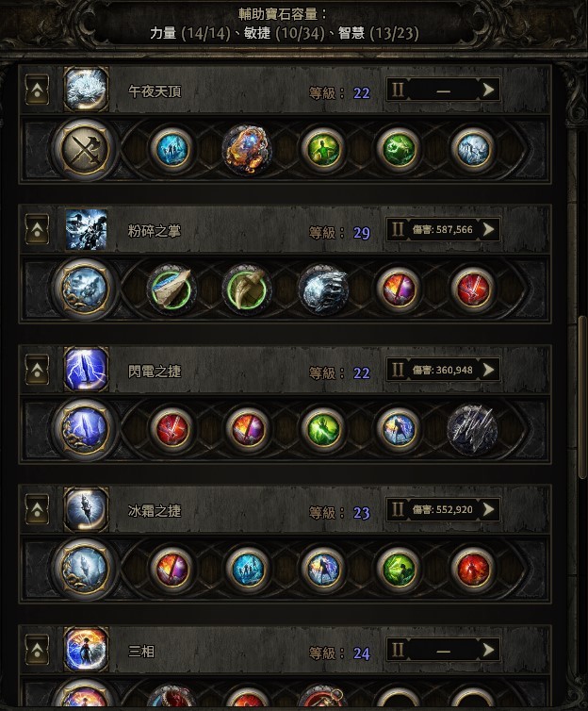The image size is (588, 711).
Task: Click the 午夜天頂 skill gem icon
Action: coord(86,89)
